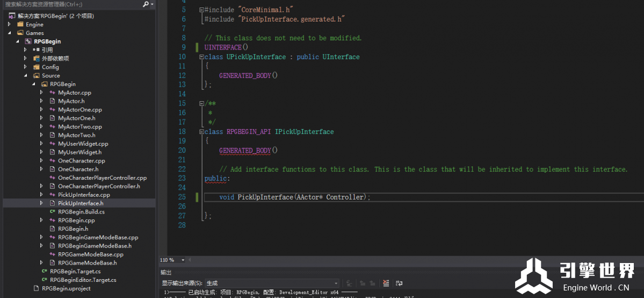The width and height of the screenshot is (644, 298).
Task: Click the file icon of RPGBegin.uproject
Action: [36, 288]
